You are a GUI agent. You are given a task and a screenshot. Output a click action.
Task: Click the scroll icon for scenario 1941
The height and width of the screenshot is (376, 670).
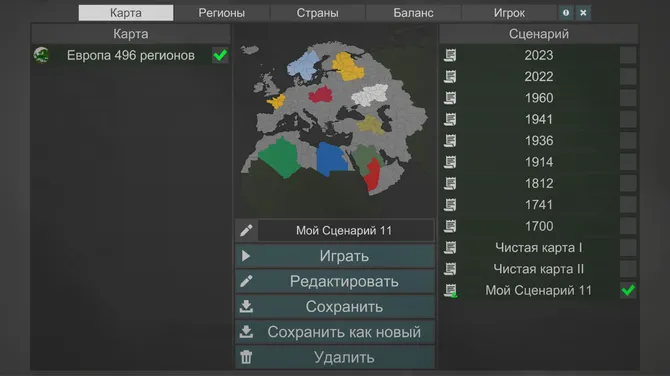click(x=450, y=119)
